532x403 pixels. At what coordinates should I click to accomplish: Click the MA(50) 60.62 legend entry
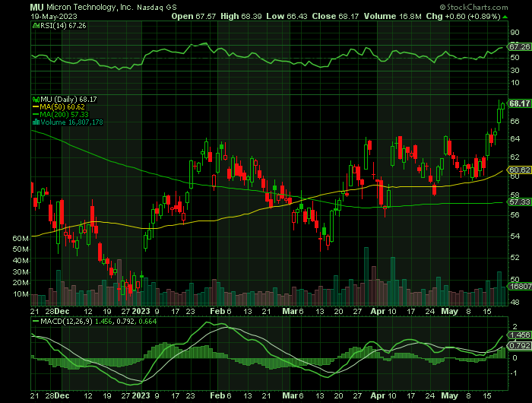click(59, 107)
